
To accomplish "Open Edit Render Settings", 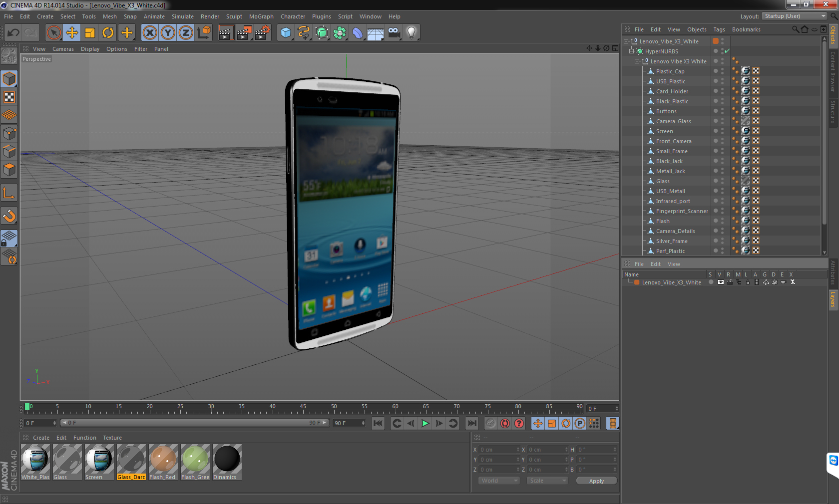I will pos(262,33).
